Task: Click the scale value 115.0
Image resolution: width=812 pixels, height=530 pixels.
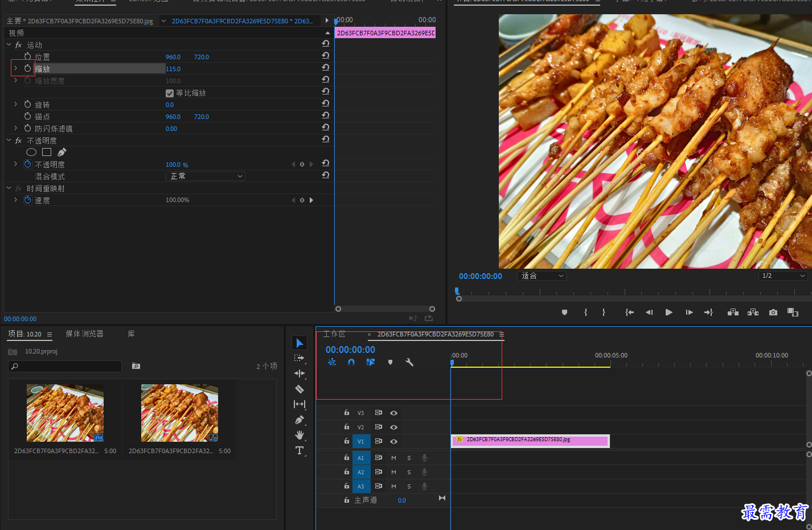Action: tap(173, 69)
